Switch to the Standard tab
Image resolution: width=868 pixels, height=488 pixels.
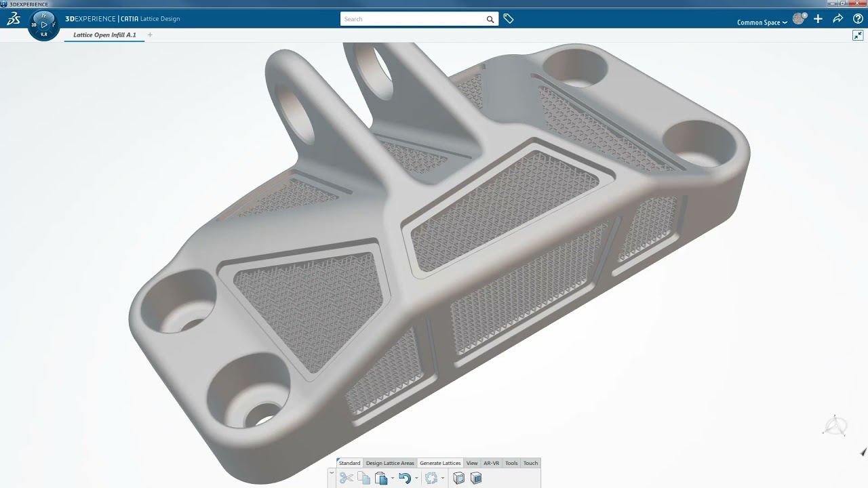349,463
